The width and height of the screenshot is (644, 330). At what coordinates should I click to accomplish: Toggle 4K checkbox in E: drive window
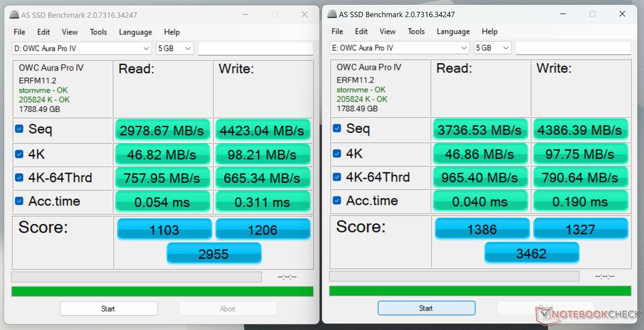click(337, 153)
